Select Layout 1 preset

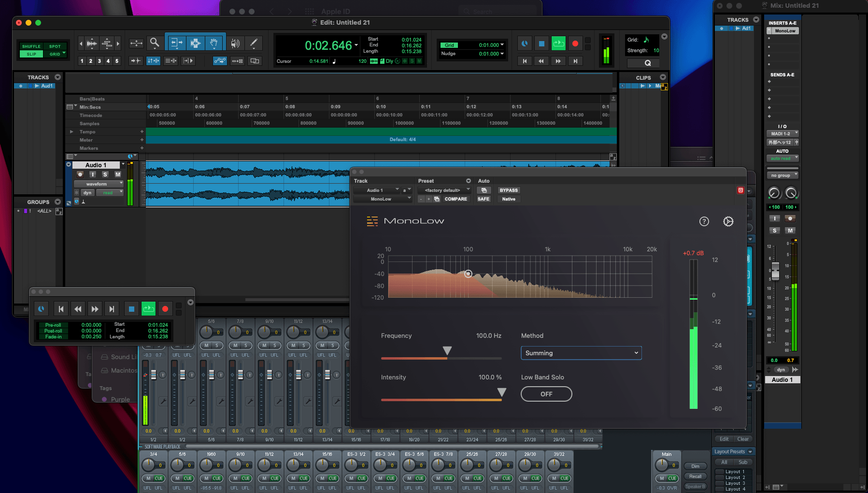coord(735,472)
